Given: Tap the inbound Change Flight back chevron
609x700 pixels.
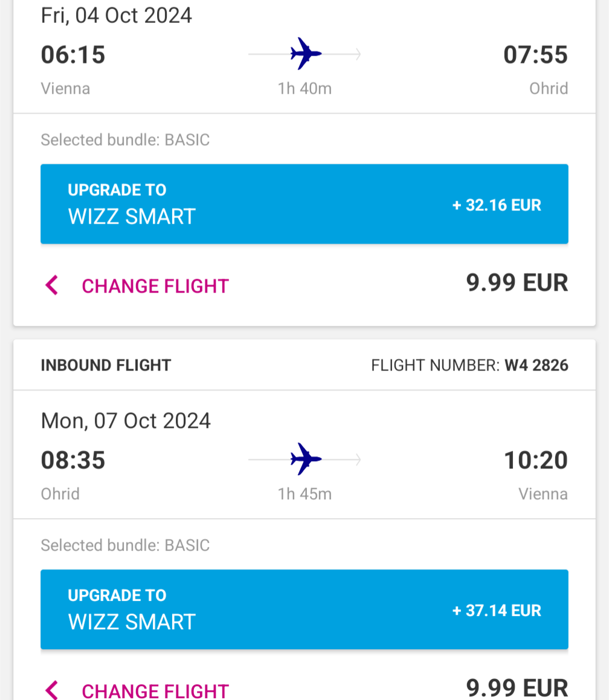Looking at the screenshot, I should 52,690.
